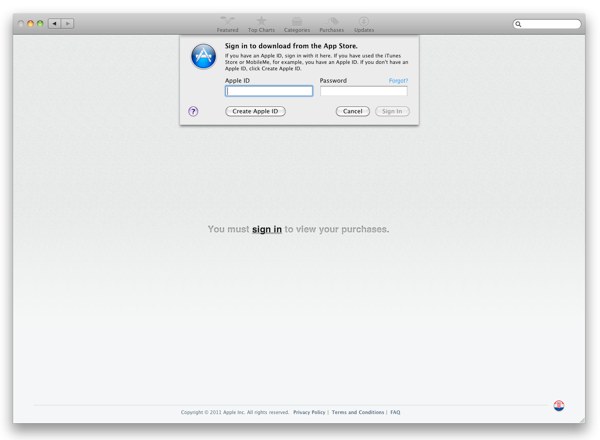Cancel the sign-in dialog
This screenshot has width=600, height=440.
coord(352,111)
